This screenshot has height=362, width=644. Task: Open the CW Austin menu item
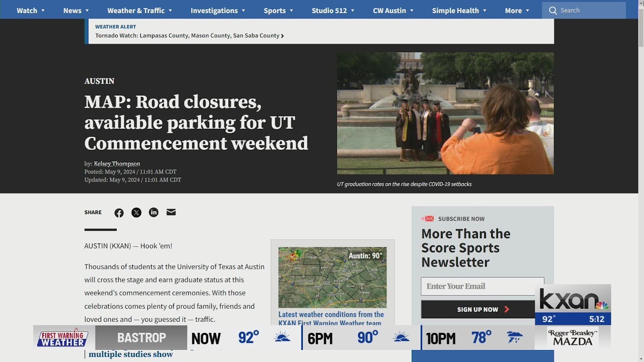(x=389, y=11)
